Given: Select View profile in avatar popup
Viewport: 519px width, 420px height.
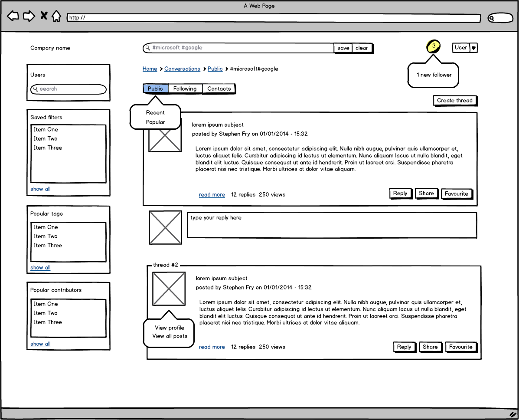Looking at the screenshot, I should click(x=170, y=328).
